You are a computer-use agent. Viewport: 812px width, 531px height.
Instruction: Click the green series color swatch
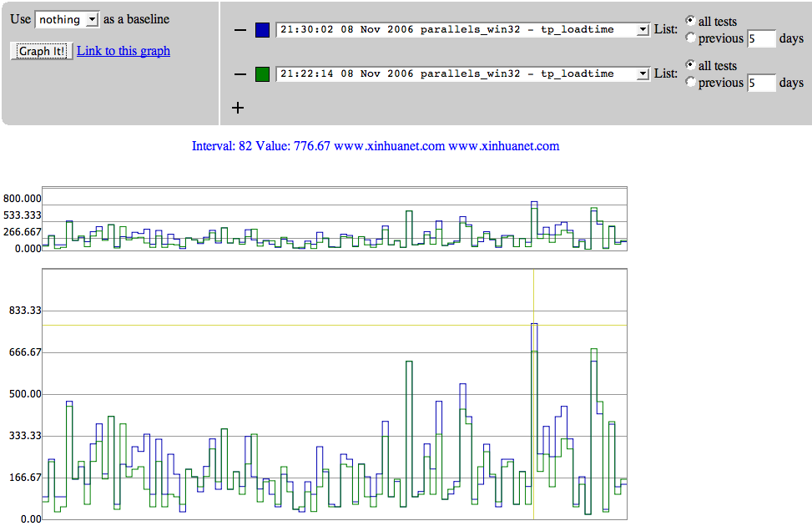pyautogui.click(x=262, y=74)
